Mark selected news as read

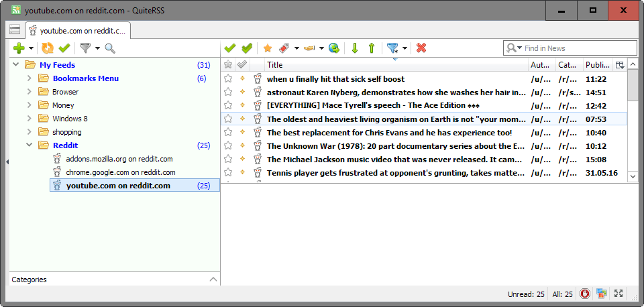pyautogui.click(x=230, y=48)
